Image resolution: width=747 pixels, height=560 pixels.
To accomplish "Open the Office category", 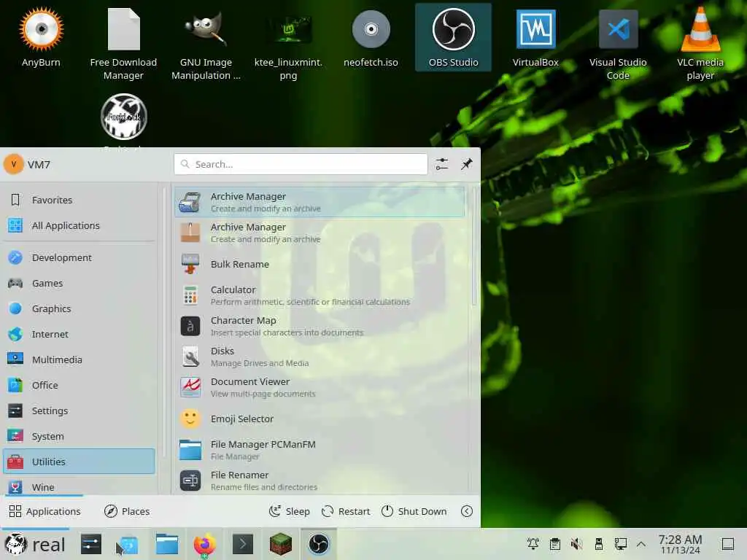I will [79, 385].
